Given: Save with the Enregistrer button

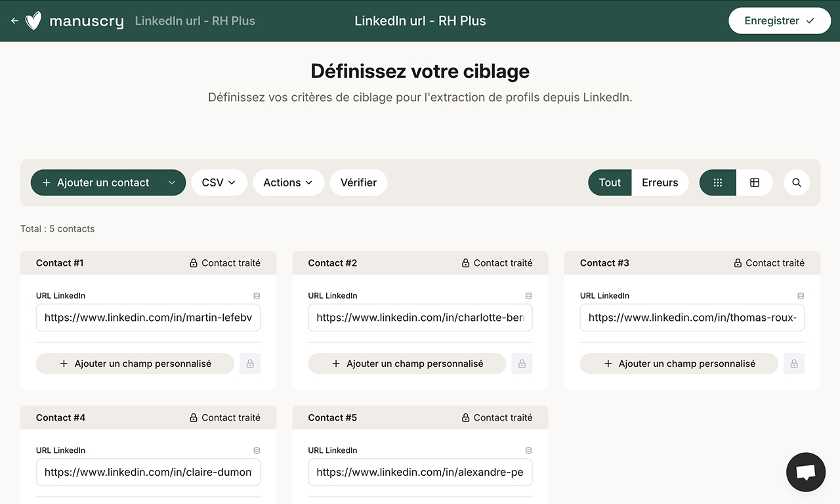Looking at the screenshot, I should coord(780,20).
